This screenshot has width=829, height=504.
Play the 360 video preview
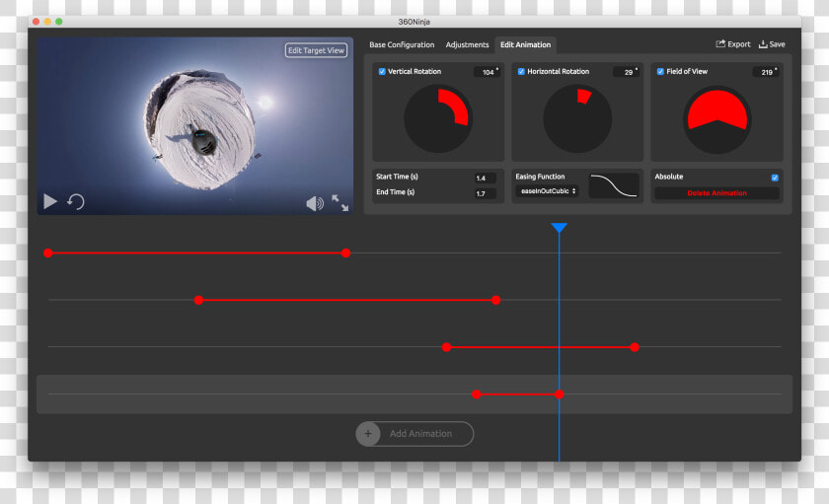[x=50, y=201]
